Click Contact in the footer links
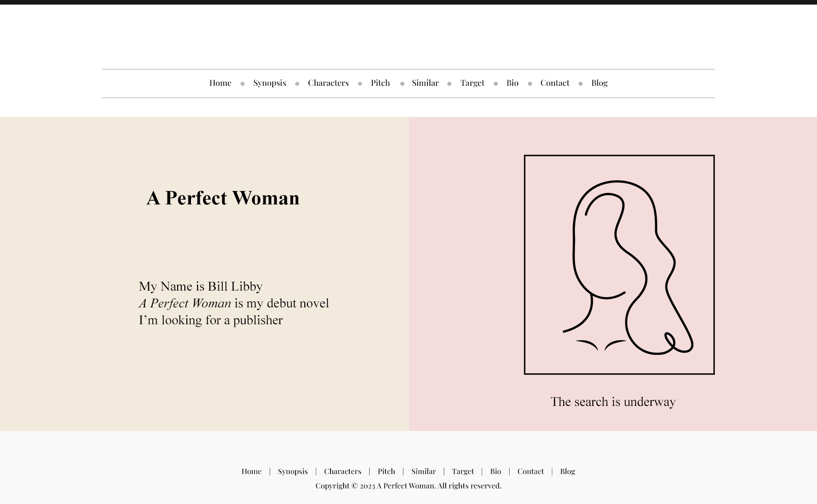817x504 pixels. (x=530, y=471)
